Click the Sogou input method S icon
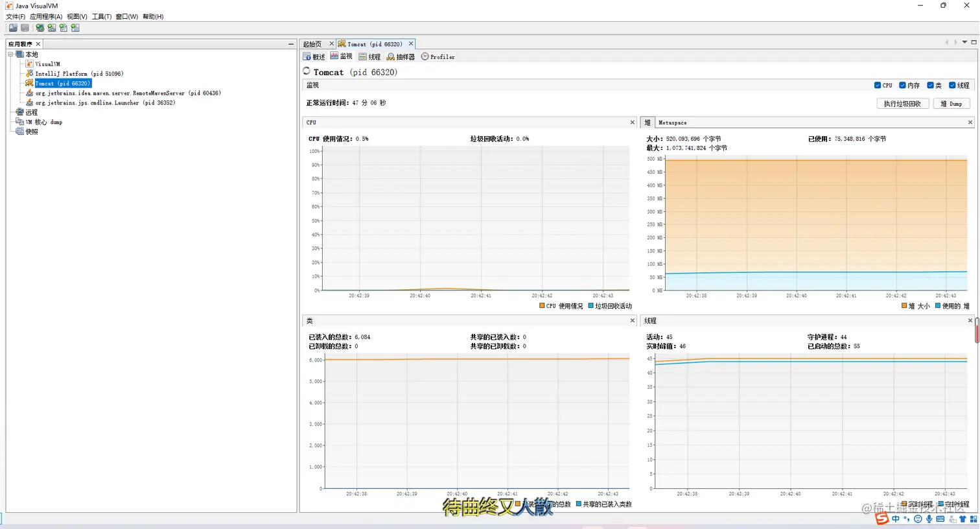 click(882, 519)
